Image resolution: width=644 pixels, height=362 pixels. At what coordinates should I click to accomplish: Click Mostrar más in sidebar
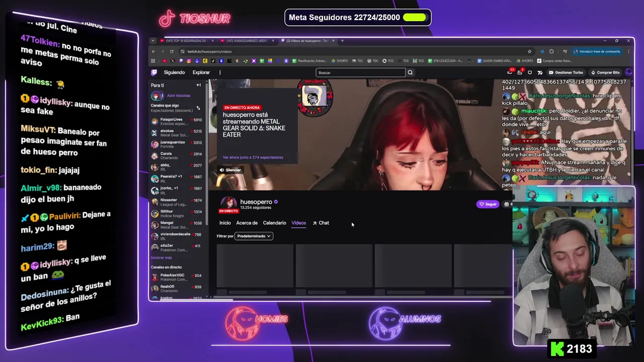tap(162, 257)
